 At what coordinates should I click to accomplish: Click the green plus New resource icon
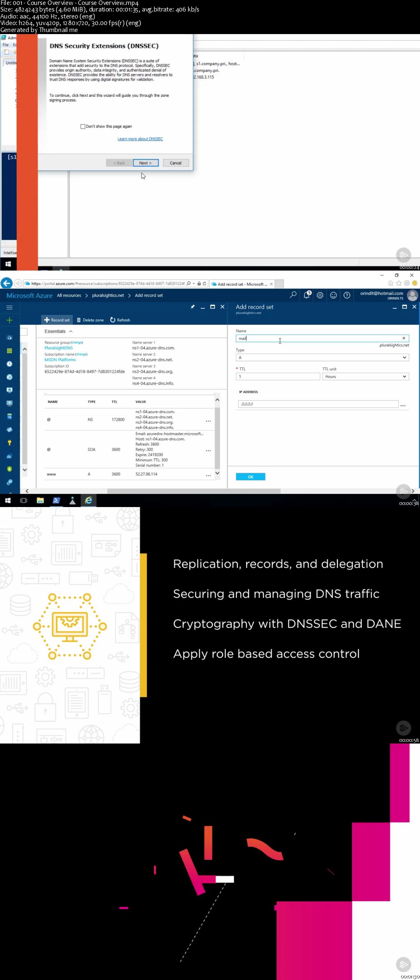point(9,320)
